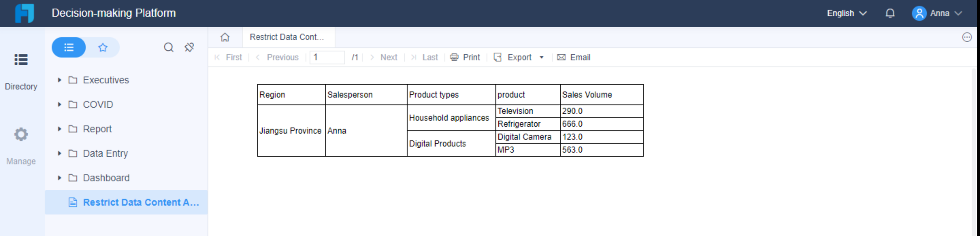Viewport: 980px width, 236px height.
Task: Select the Report folder
Action: coord(126,129)
